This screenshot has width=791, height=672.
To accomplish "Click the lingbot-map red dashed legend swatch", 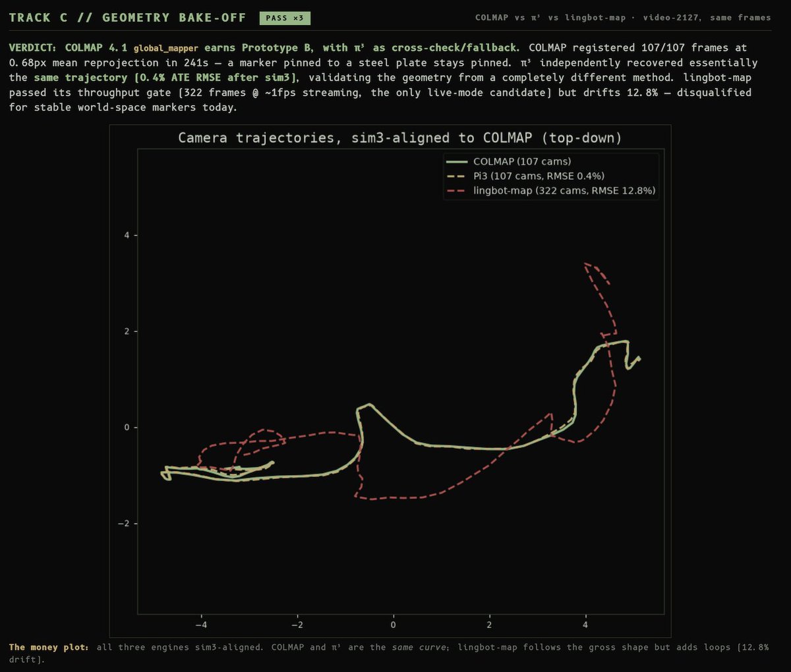I will click(x=457, y=190).
